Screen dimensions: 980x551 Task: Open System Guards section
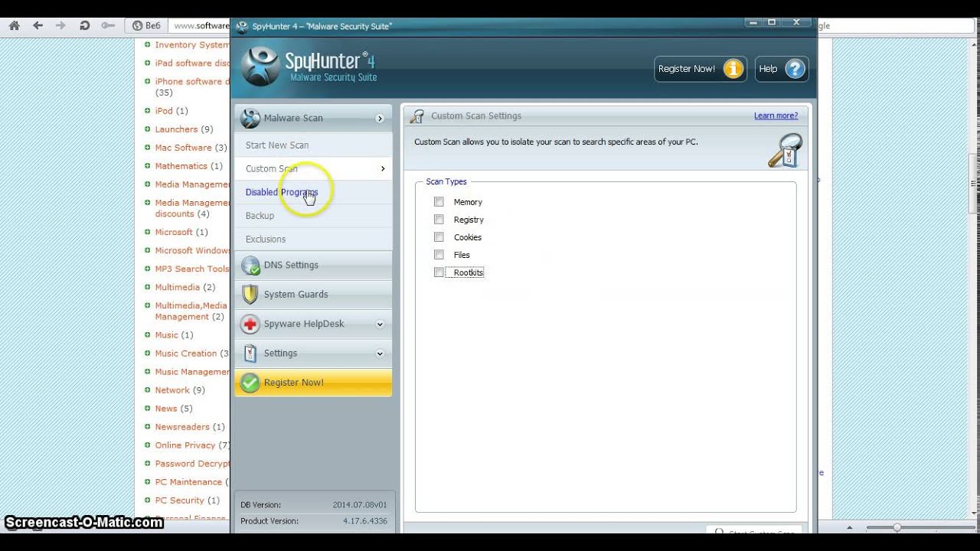coord(313,295)
